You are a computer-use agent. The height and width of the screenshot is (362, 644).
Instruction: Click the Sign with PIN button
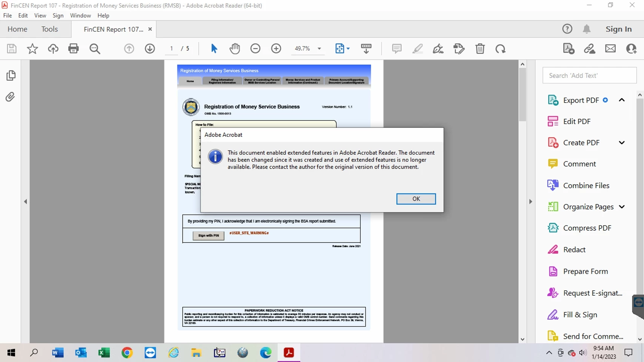[x=208, y=235]
